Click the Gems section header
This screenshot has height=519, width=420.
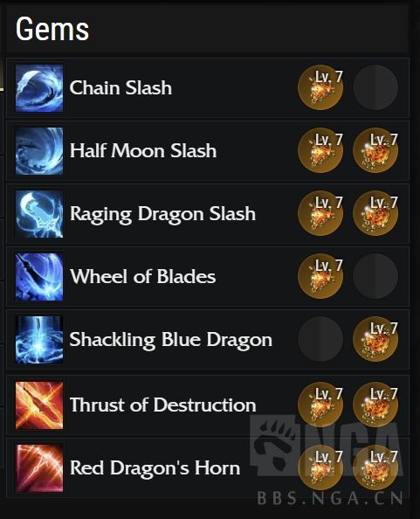[52, 29]
